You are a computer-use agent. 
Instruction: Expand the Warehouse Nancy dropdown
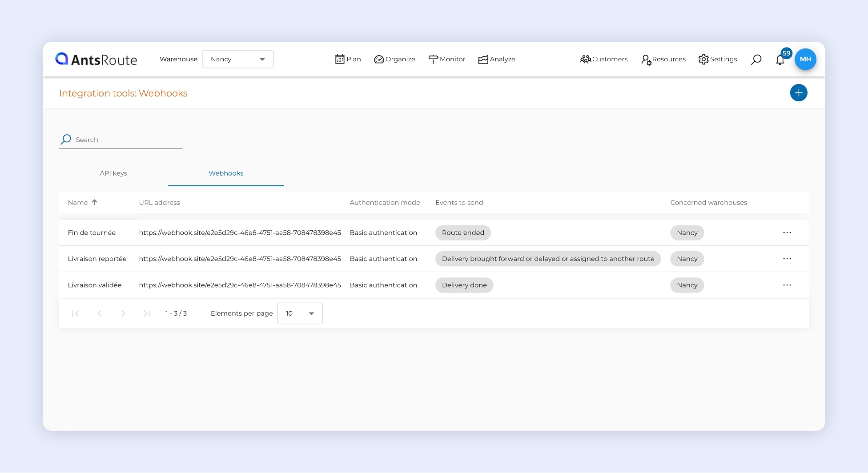[x=237, y=59]
